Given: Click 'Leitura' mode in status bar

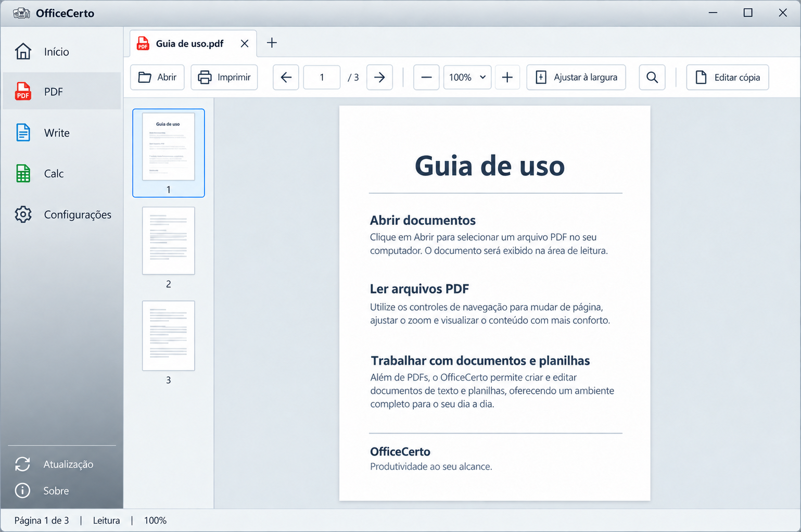Looking at the screenshot, I should click(x=106, y=520).
